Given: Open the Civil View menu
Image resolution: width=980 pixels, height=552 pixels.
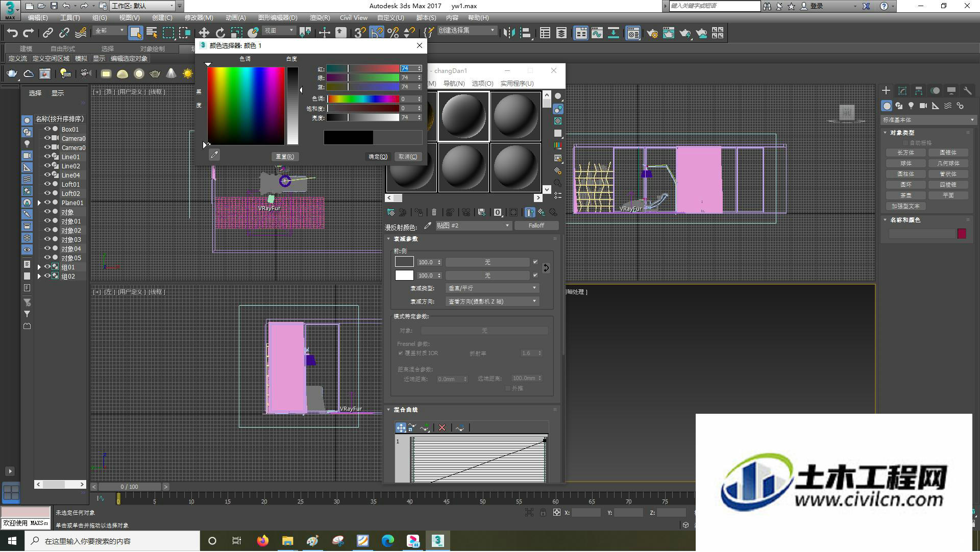Looking at the screenshot, I should [354, 18].
